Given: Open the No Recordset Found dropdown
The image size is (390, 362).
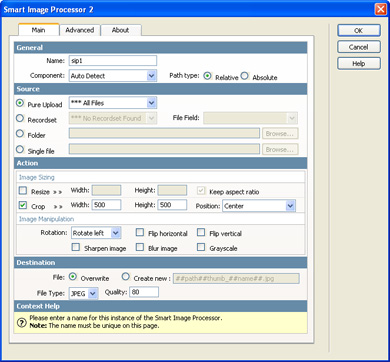Looking at the screenshot, I should tap(113, 118).
